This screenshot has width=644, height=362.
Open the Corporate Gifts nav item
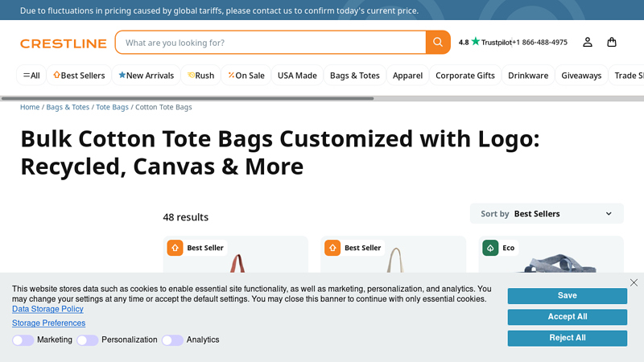pos(465,76)
